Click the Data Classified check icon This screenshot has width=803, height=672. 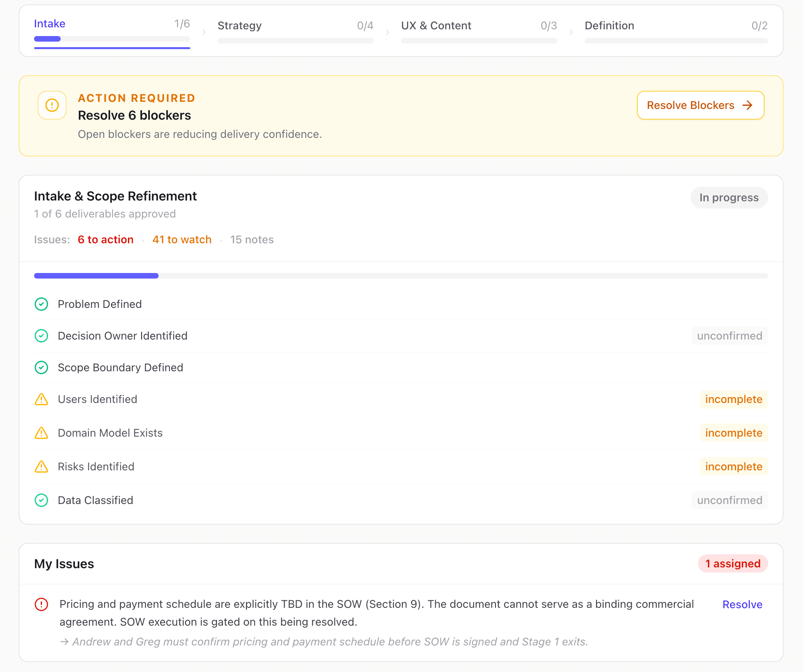41,500
